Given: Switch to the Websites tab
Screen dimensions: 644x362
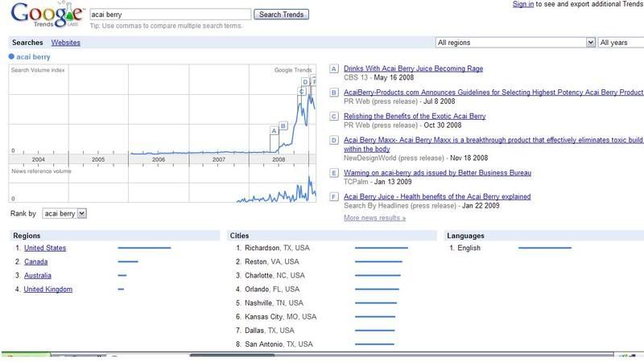Looking at the screenshot, I should pyautogui.click(x=66, y=43).
